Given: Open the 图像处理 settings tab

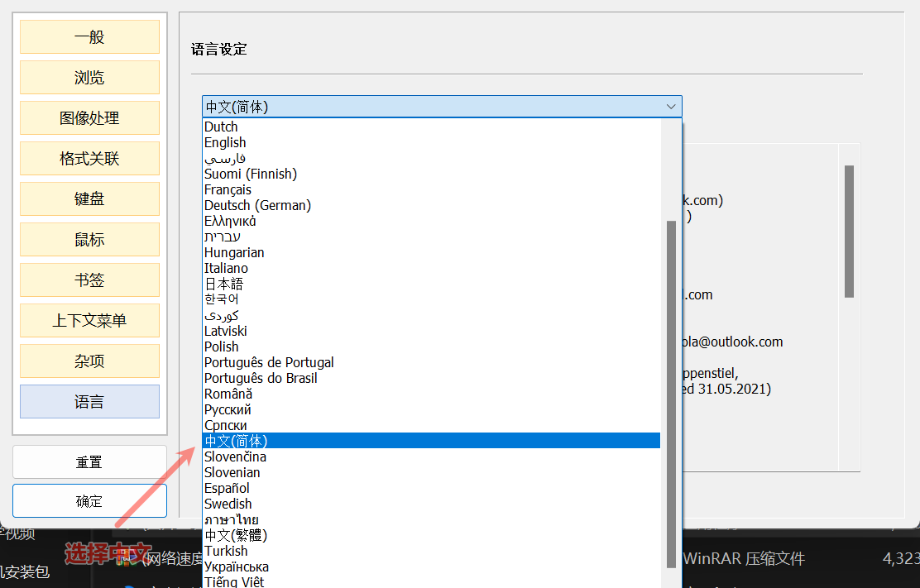Looking at the screenshot, I should pos(89,118).
